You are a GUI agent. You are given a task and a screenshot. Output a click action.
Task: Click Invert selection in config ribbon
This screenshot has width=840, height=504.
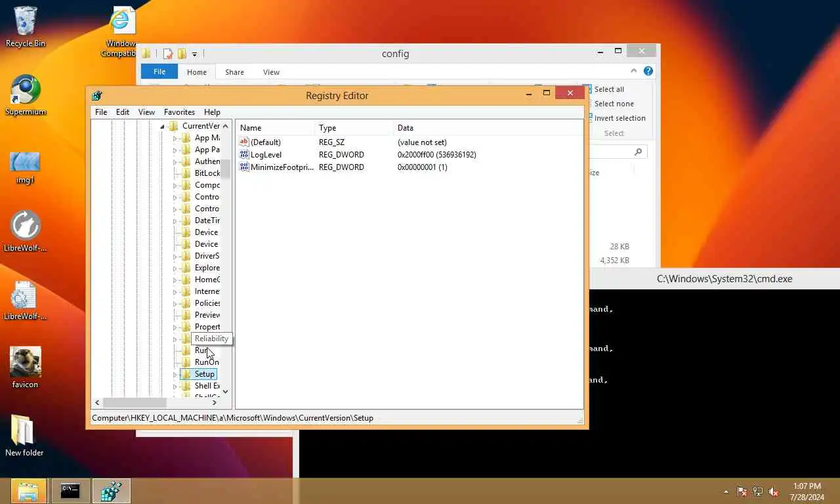click(x=619, y=118)
